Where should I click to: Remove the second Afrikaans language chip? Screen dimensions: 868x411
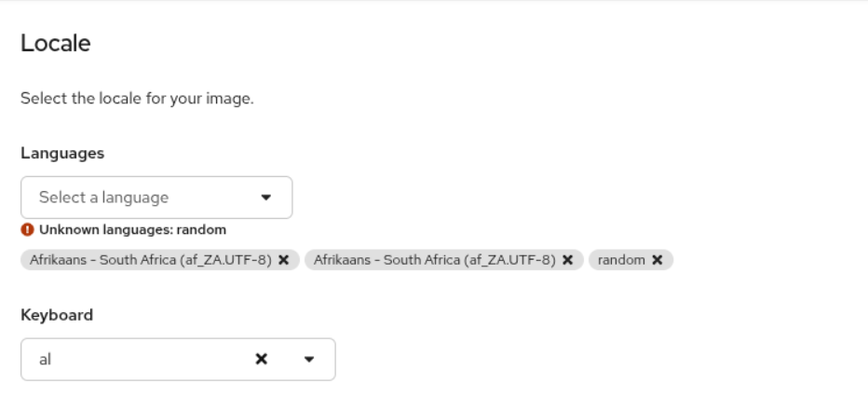(x=567, y=260)
